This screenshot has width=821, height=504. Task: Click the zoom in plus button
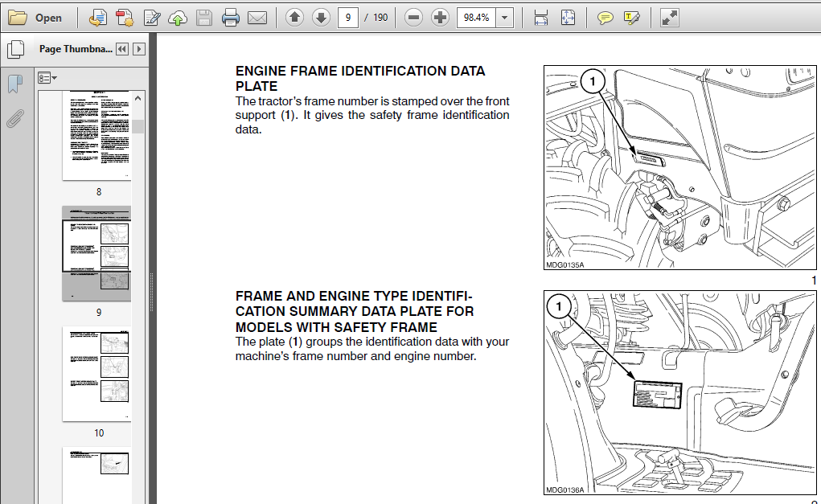click(x=441, y=18)
